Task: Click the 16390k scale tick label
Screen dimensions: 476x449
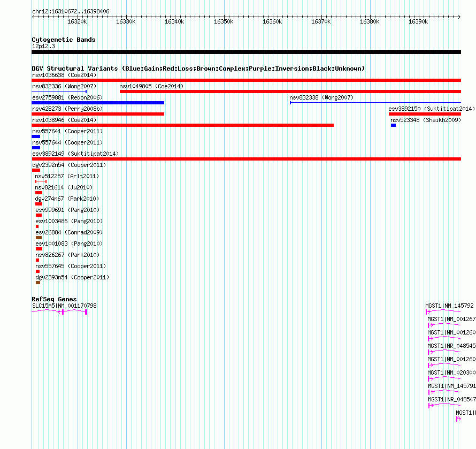Action: pos(418,21)
